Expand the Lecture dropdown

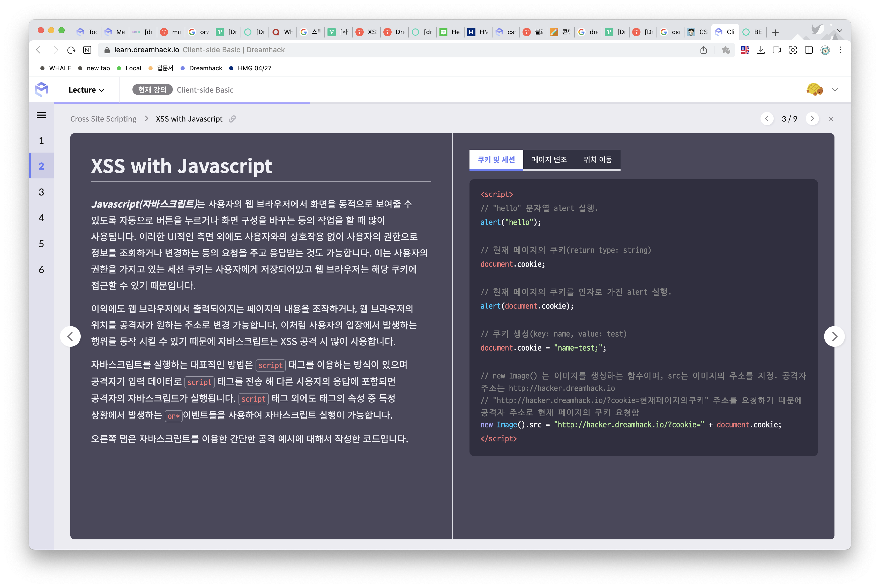pos(86,90)
